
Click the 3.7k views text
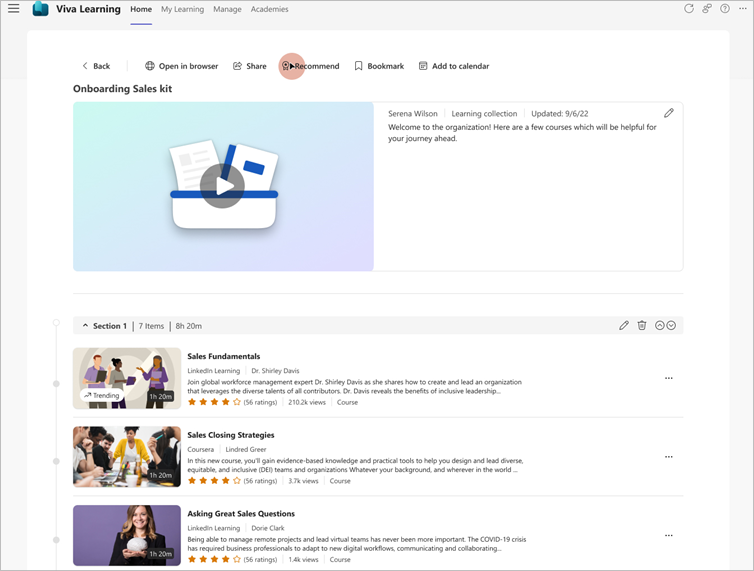click(303, 481)
